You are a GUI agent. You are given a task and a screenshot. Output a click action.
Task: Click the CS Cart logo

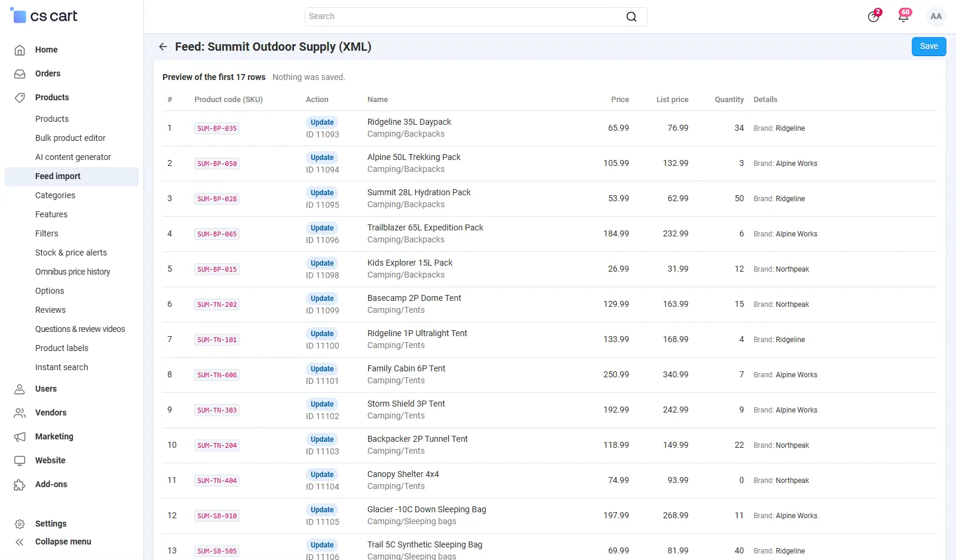(x=44, y=16)
